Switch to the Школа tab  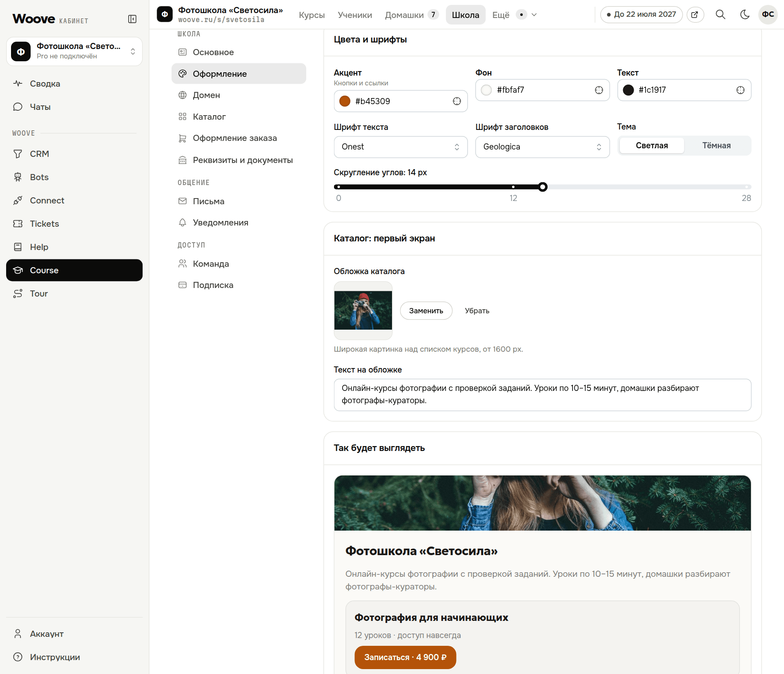point(465,15)
